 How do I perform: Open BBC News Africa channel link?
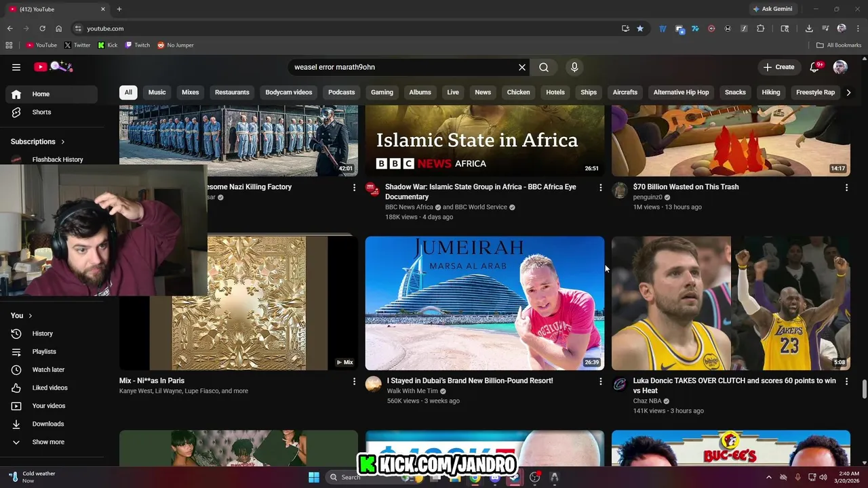409,207
